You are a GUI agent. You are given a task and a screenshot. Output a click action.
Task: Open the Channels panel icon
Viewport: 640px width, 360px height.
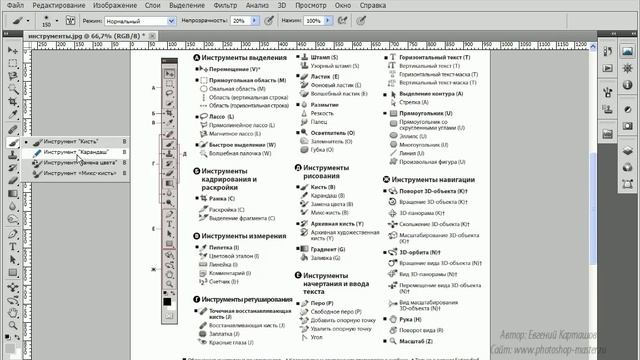coord(627,167)
